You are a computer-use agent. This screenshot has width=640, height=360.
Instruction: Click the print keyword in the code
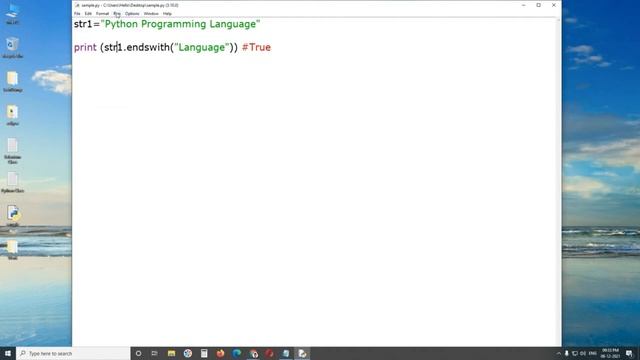click(x=85, y=47)
